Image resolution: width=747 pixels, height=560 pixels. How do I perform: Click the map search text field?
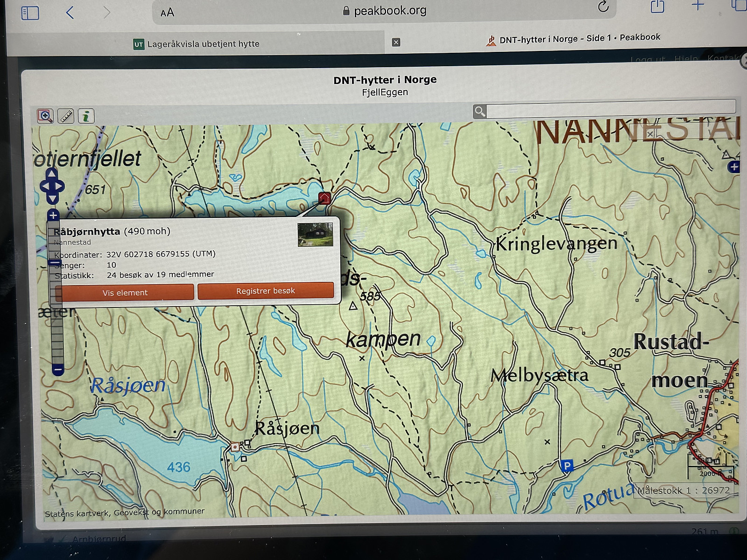[611, 108]
